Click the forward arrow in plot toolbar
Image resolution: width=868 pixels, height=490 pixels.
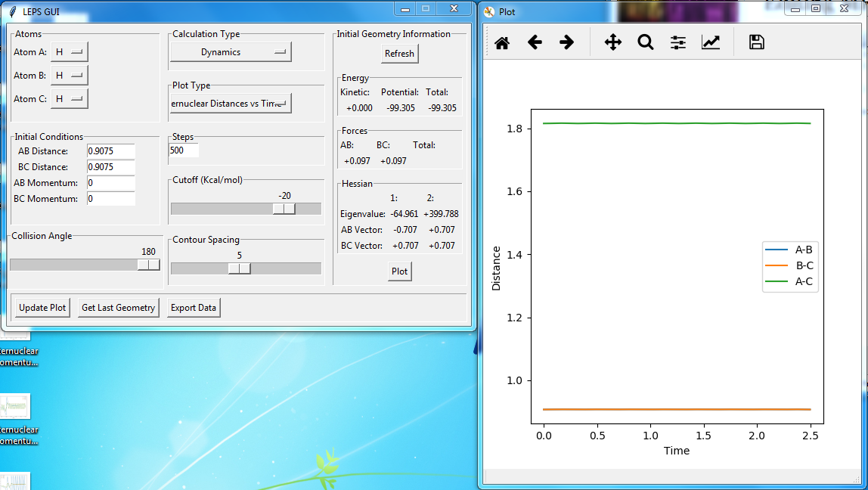pyautogui.click(x=566, y=43)
